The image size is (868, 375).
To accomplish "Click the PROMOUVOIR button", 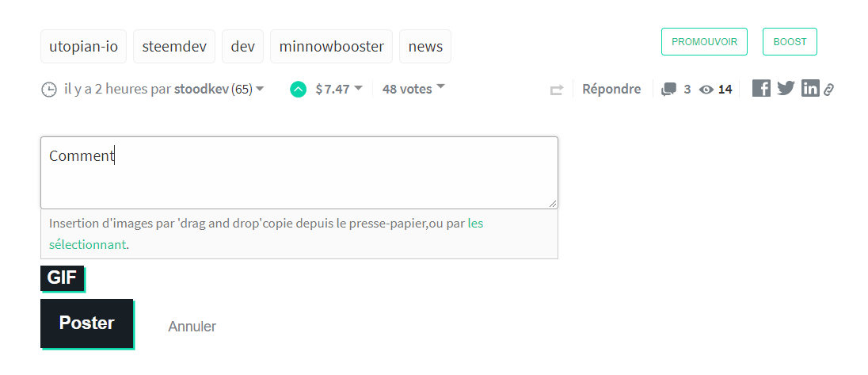I will [704, 41].
